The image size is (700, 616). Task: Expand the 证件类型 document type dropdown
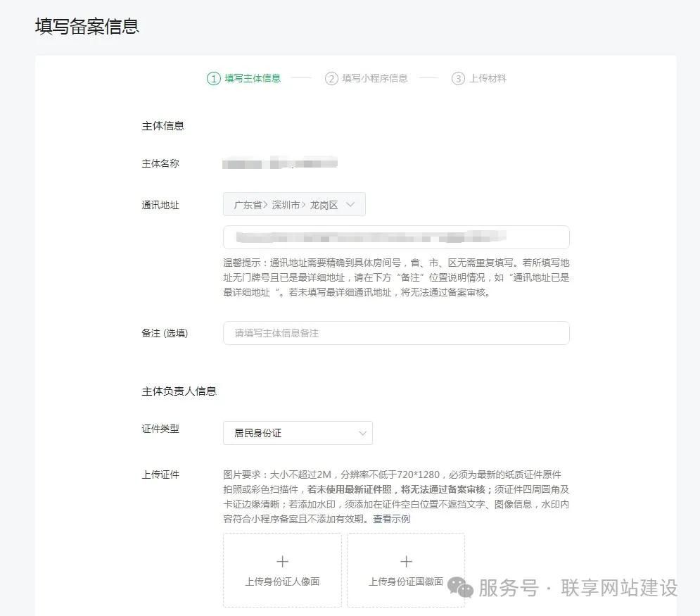[x=298, y=432]
